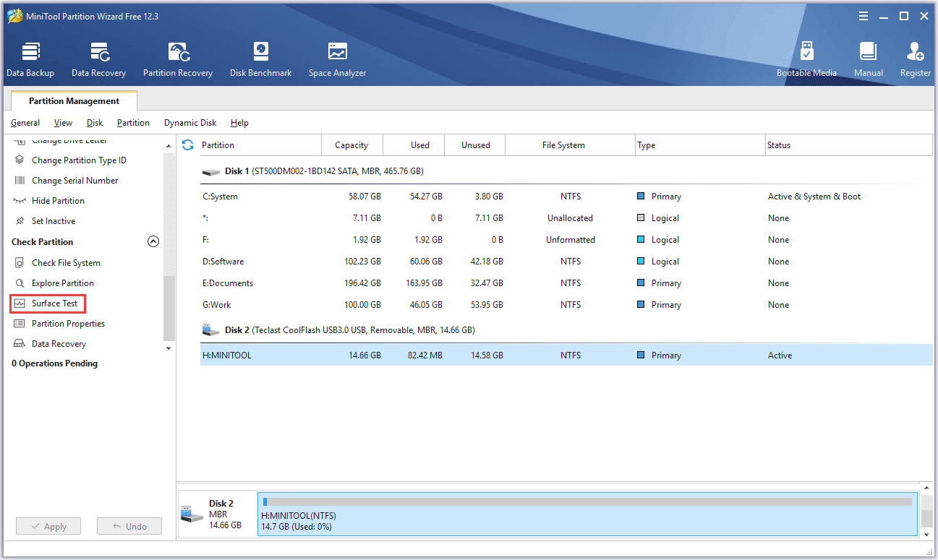Sort by the File System column header
The image size is (938, 560).
pyautogui.click(x=570, y=145)
